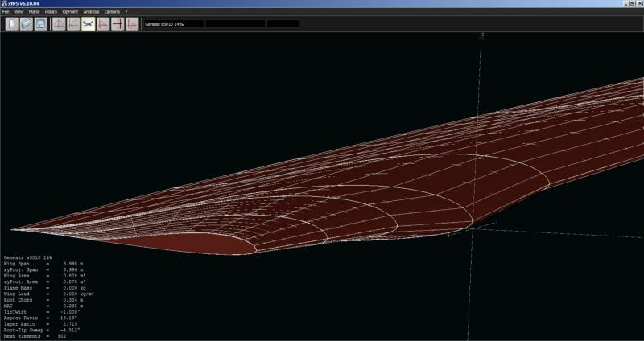644x341 pixels.
Task: Open the Options menu
Action: 112,12
